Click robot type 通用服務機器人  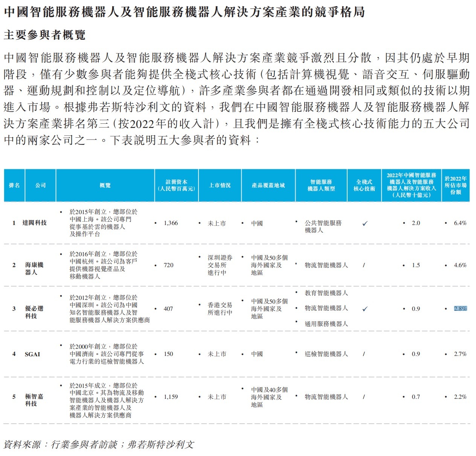tap(326, 324)
